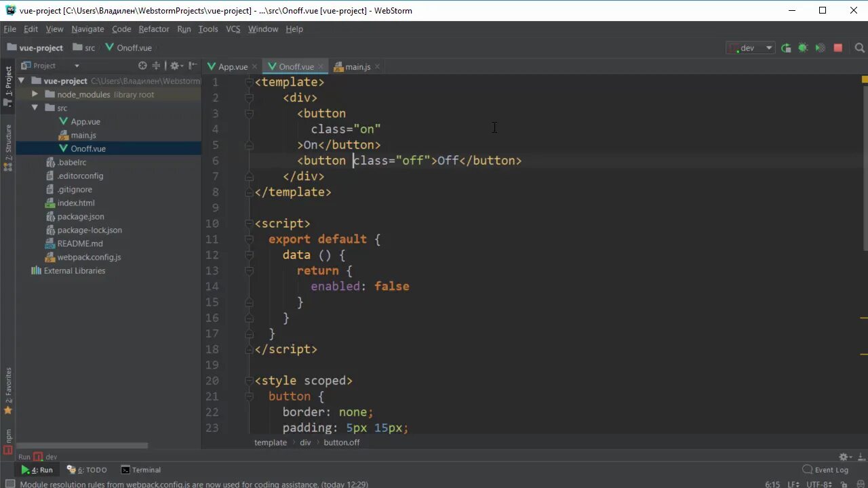Open the Event Log

825,470
